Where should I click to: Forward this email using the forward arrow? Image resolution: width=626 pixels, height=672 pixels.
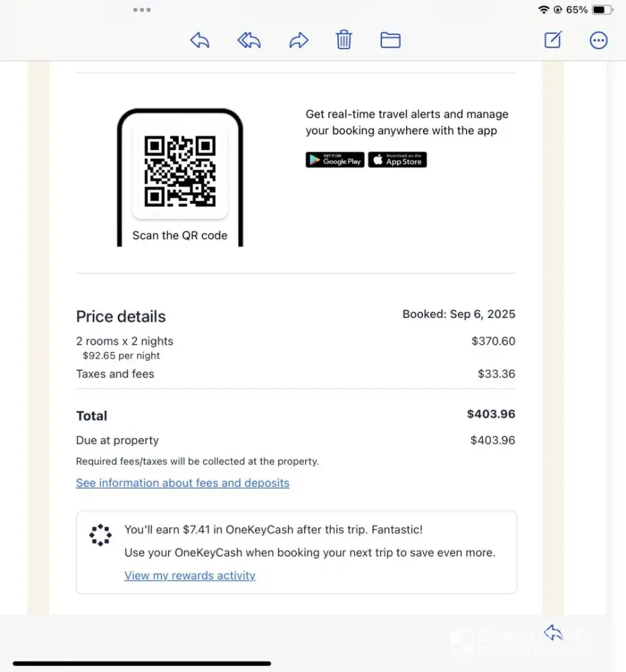click(x=299, y=40)
